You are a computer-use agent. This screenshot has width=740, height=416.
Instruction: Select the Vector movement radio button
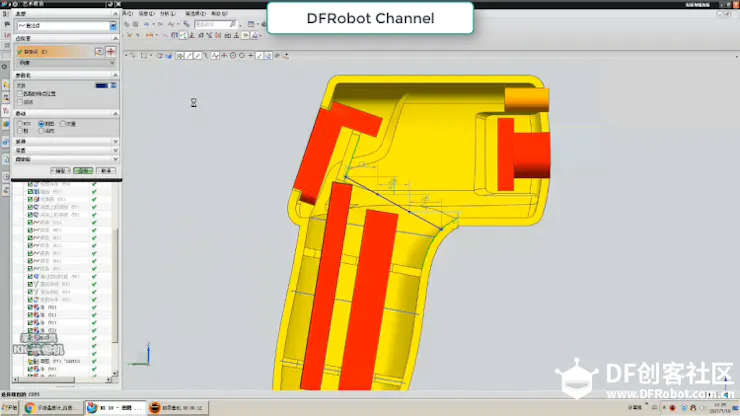(x=62, y=124)
